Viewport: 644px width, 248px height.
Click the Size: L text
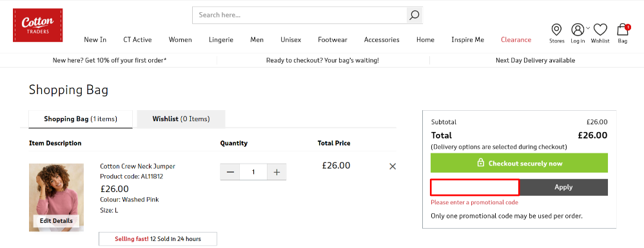(109, 210)
